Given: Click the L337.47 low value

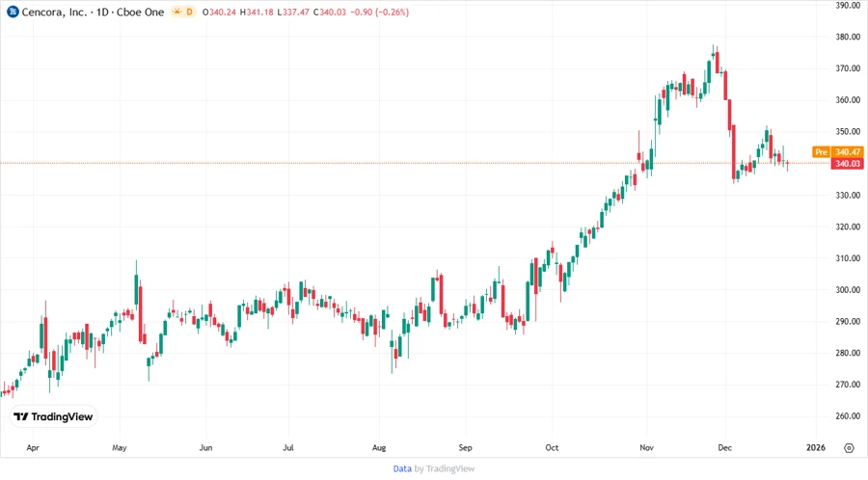Looking at the screenshot, I should [x=293, y=13].
